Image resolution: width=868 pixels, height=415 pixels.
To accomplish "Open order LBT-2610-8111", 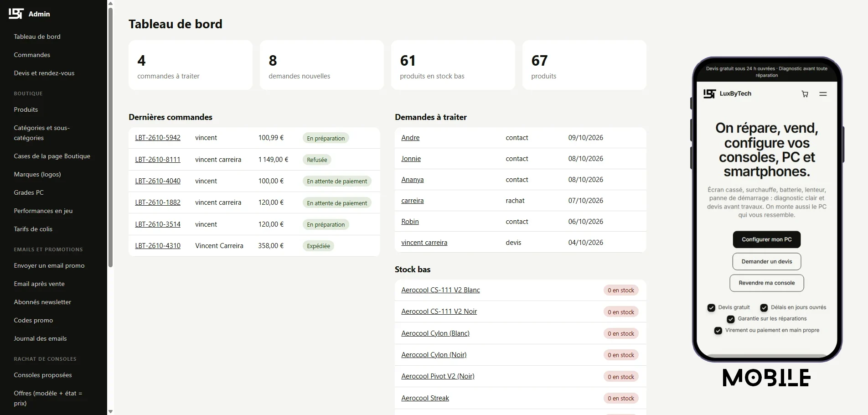I will [x=158, y=160].
